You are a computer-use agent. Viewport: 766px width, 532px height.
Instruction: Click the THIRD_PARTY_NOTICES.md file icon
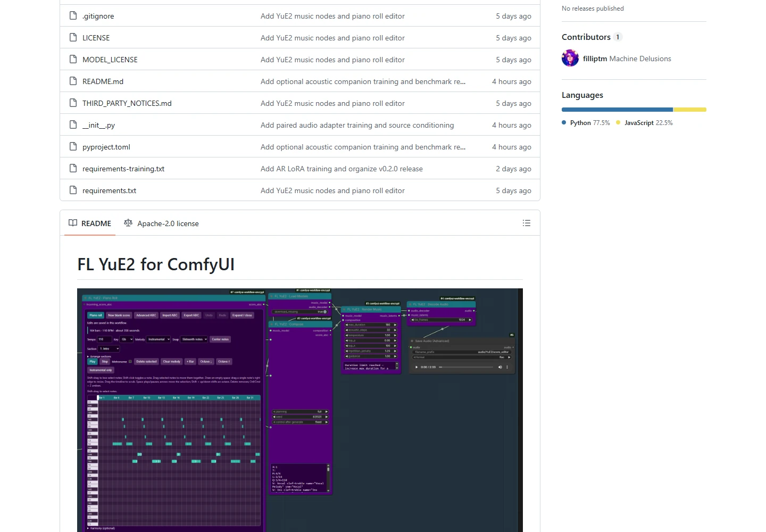(x=73, y=103)
